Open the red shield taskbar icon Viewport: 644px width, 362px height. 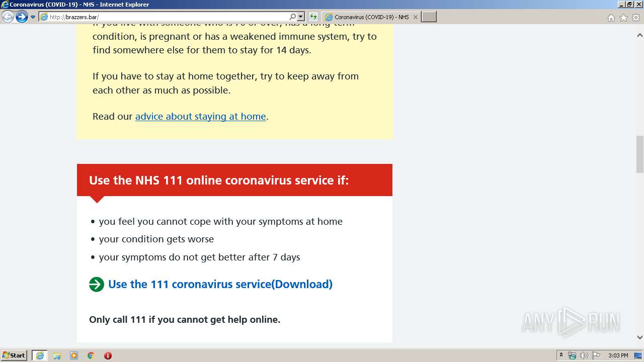click(108, 355)
